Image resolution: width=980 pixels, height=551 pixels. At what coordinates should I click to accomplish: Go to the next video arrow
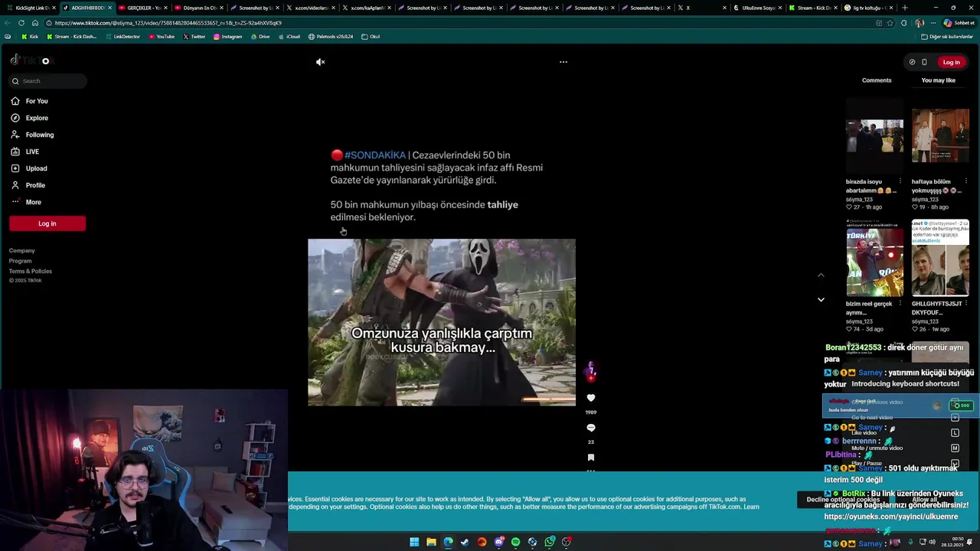(x=821, y=299)
